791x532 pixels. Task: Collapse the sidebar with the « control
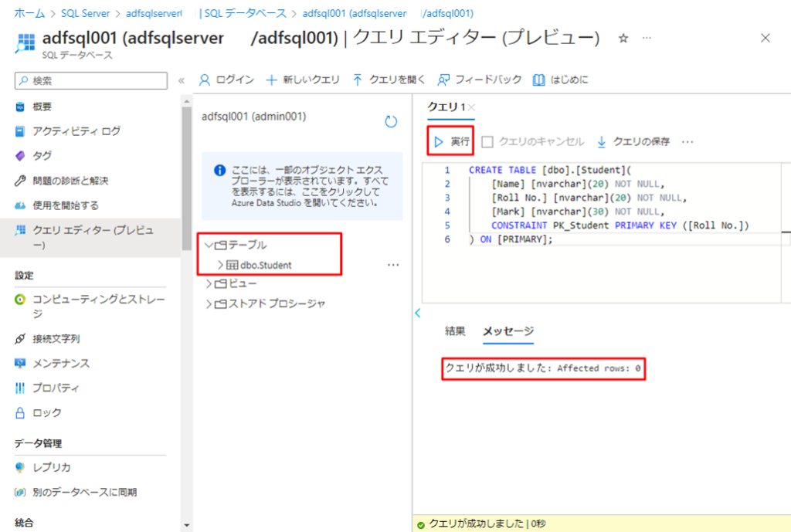(181, 80)
